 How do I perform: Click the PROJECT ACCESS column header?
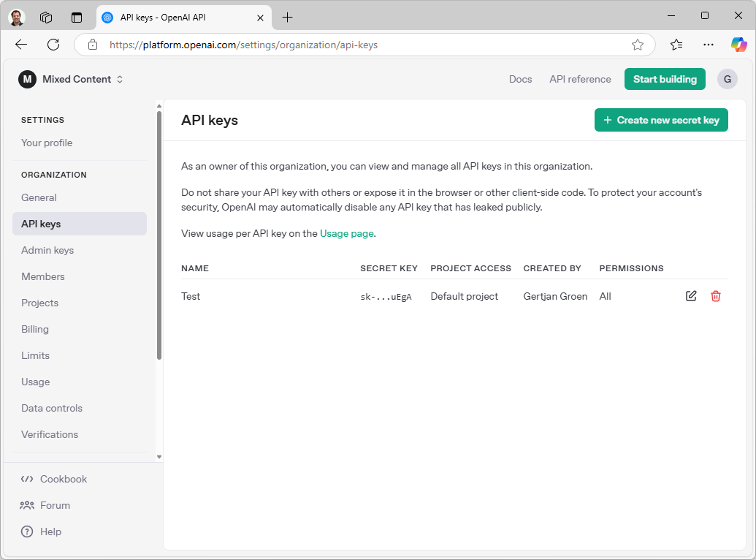470,268
